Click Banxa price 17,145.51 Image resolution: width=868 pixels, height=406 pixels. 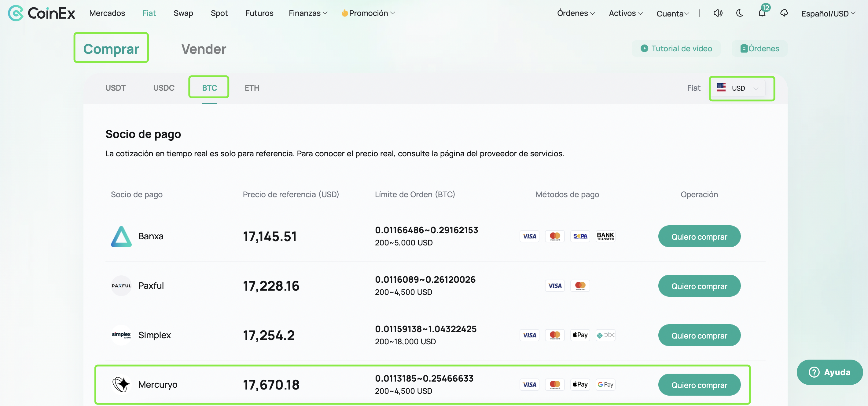pyautogui.click(x=270, y=236)
